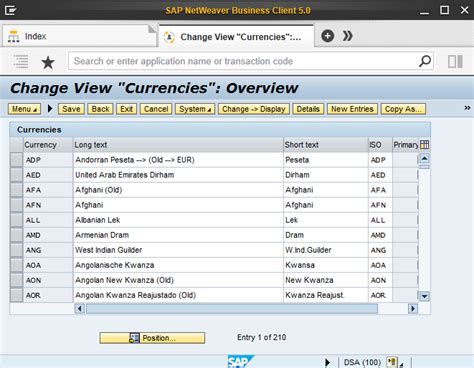Click the Index tab sitemap icon
474x368 pixels.
13,36
